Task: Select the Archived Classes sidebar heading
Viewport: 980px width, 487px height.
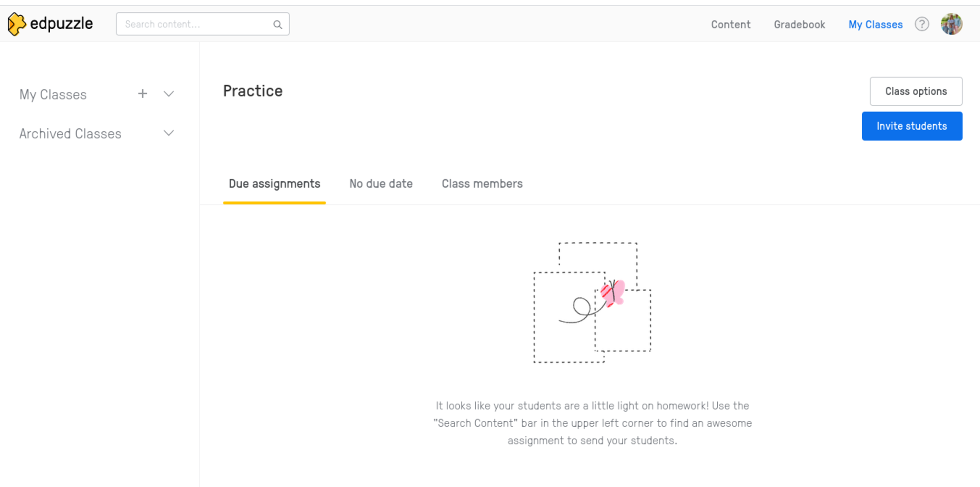Action: 70,134
